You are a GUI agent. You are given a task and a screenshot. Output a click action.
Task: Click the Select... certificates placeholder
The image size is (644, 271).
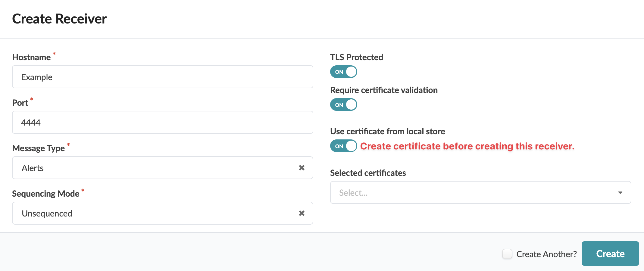(x=353, y=193)
